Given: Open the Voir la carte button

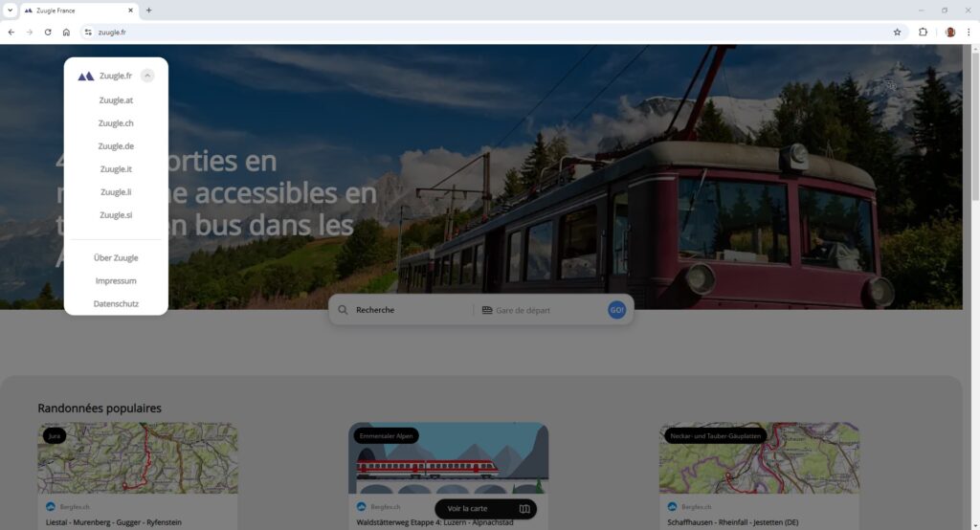Looking at the screenshot, I should point(485,509).
